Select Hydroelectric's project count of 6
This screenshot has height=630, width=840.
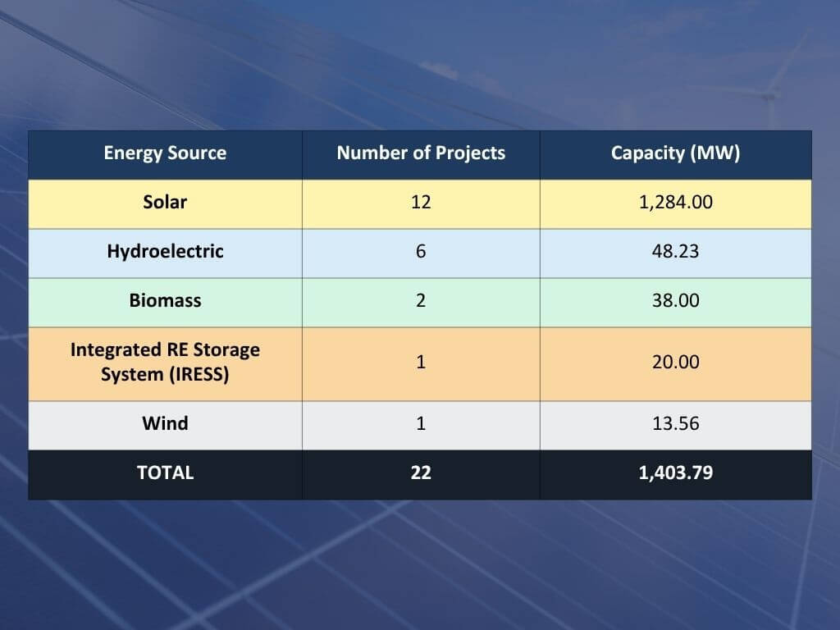pyautogui.click(x=421, y=252)
